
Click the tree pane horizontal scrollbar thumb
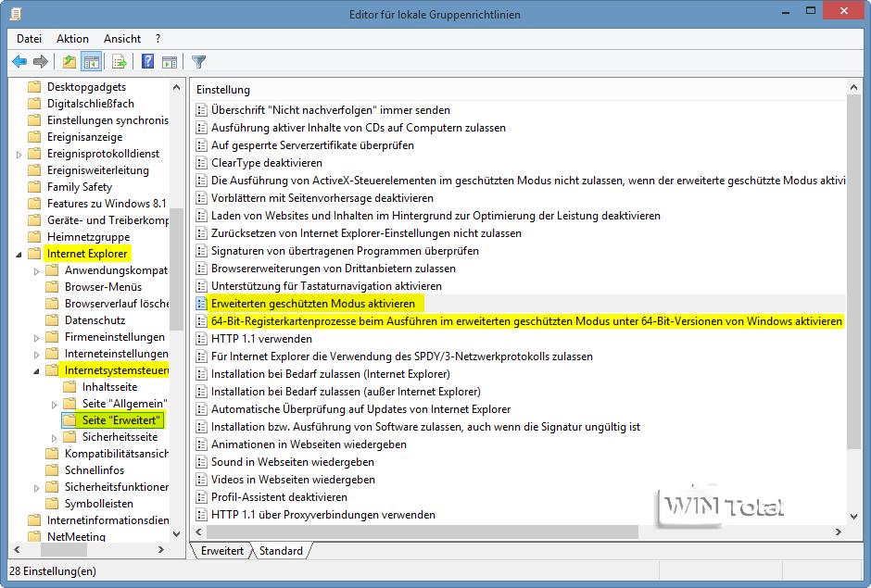tap(64, 550)
